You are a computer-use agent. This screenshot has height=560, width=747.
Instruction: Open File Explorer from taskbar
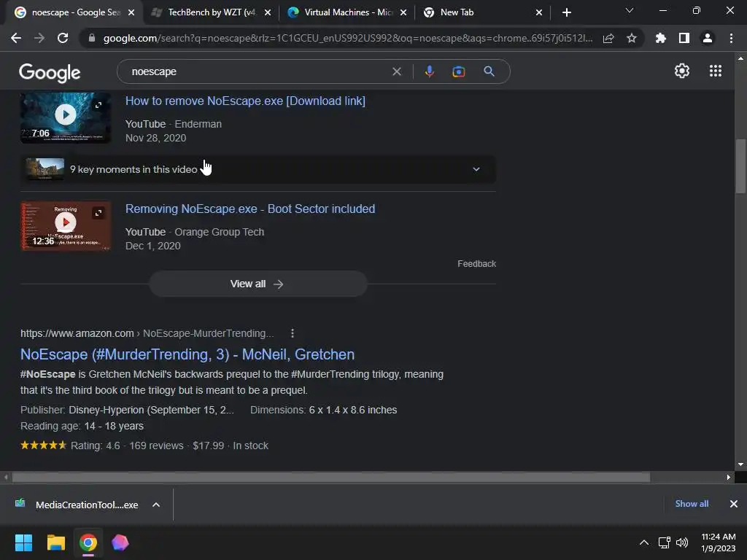point(55,542)
